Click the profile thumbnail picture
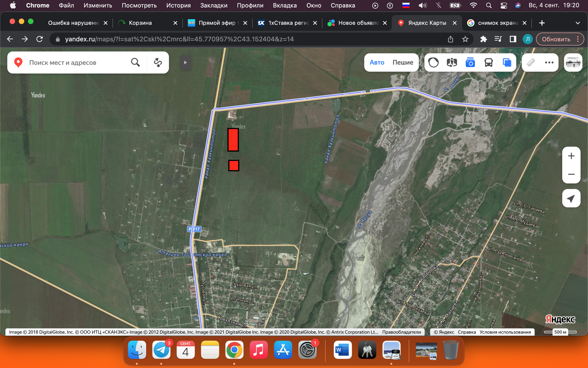This screenshot has width=588, height=368. (x=573, y=63)
